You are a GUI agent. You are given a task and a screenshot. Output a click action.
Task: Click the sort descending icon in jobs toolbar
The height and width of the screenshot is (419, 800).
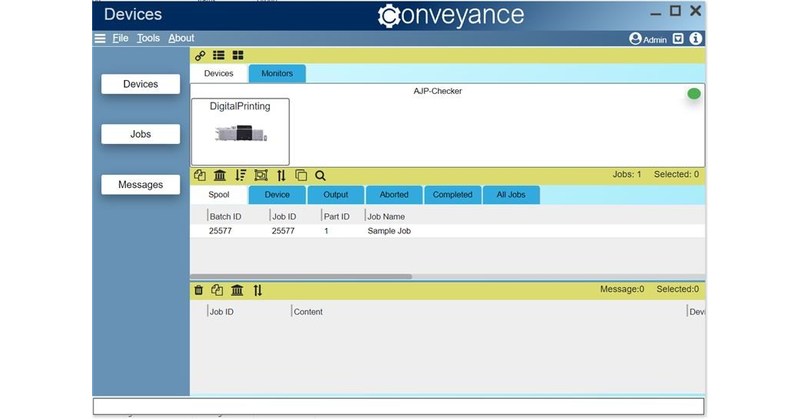(x=241, y=176)
